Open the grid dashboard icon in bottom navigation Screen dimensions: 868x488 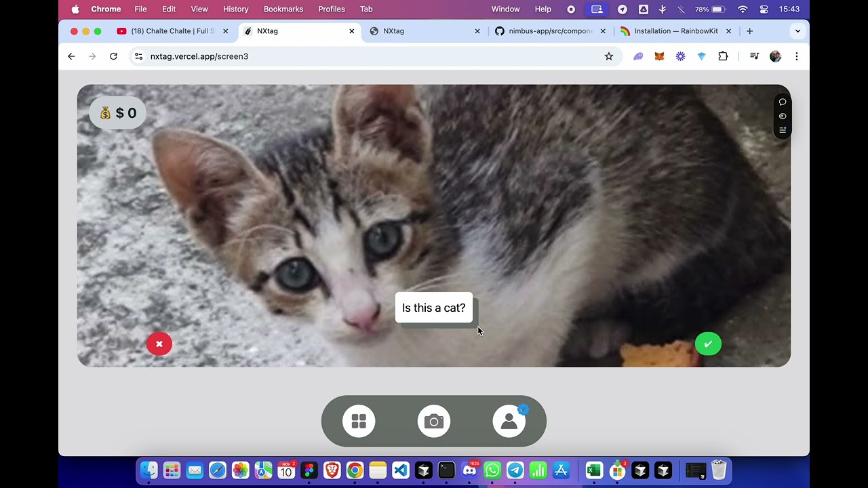tap(359, 422)
